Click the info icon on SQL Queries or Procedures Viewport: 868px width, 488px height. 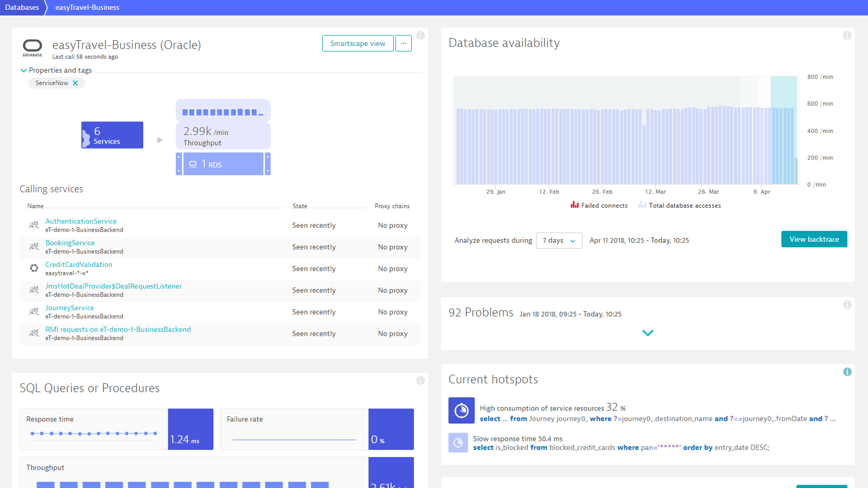(420, 380)
